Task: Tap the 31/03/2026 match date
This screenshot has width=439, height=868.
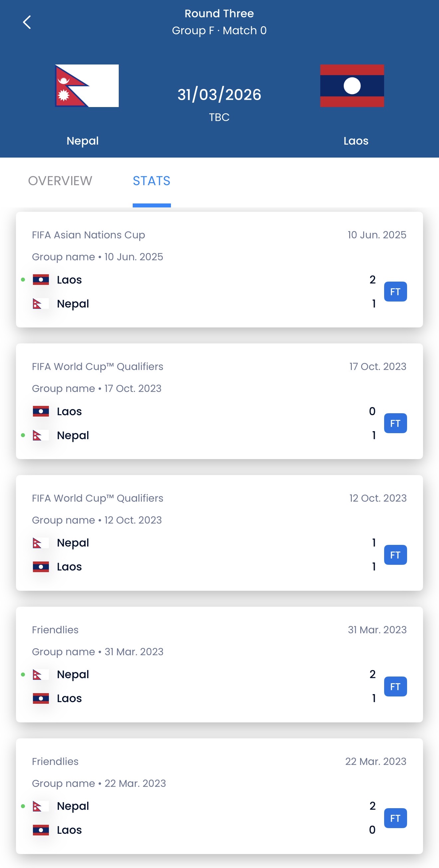Action: tap(219, 95)
